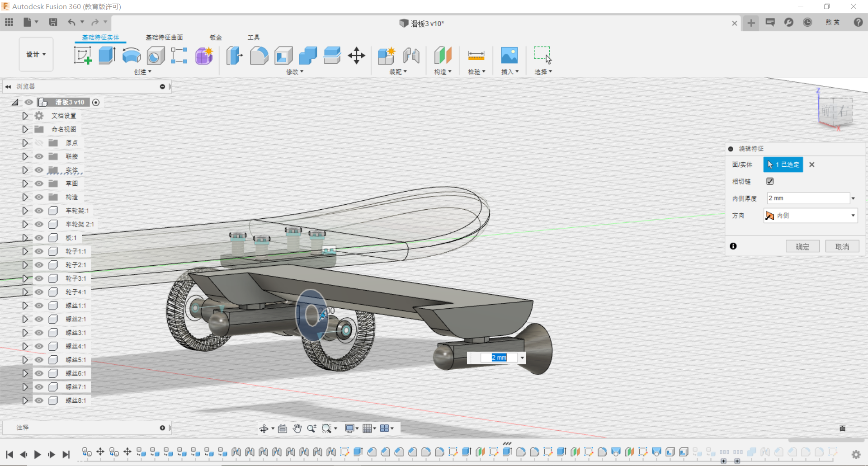Jump to timeline end

66,454
